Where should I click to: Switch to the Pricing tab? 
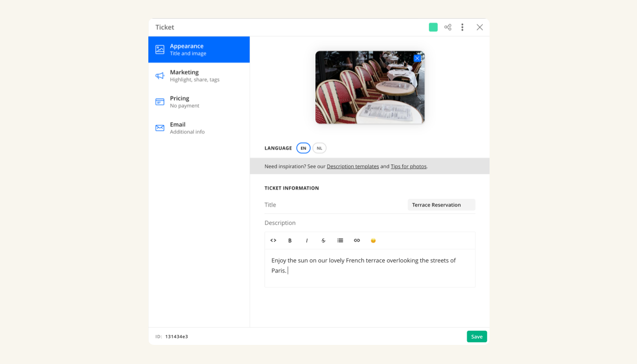pyautogui.click(x=199, y=102)
